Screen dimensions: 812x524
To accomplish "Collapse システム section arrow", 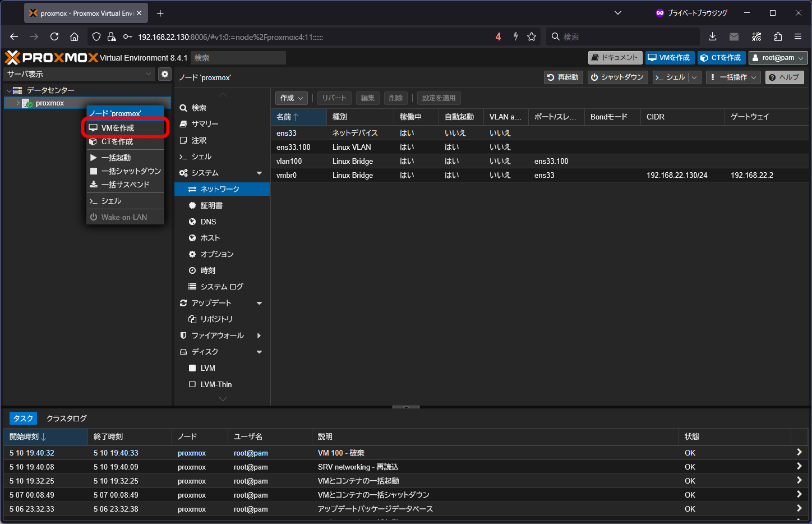I will (x=259, y=173).
